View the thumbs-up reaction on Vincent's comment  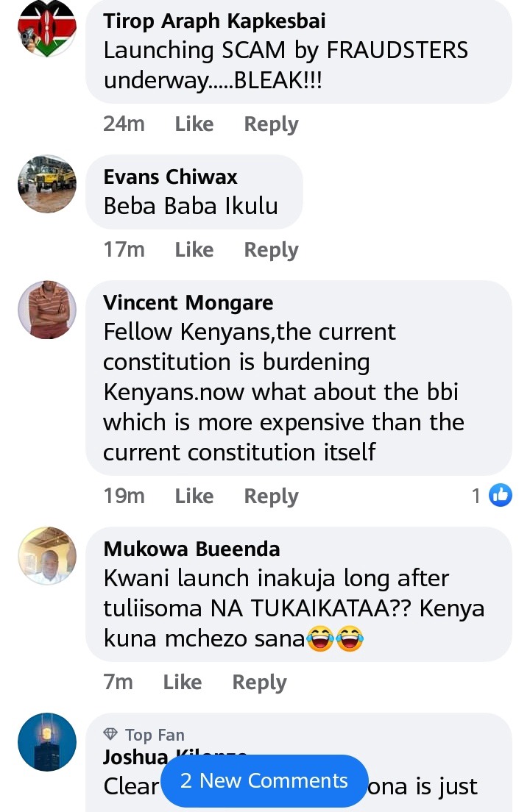coord(501,496)
